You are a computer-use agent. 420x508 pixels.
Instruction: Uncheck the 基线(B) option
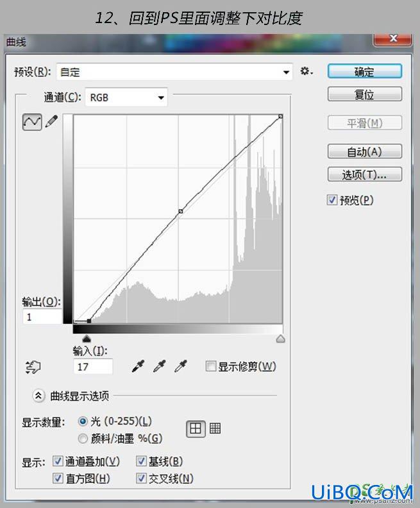click(141, 461)
